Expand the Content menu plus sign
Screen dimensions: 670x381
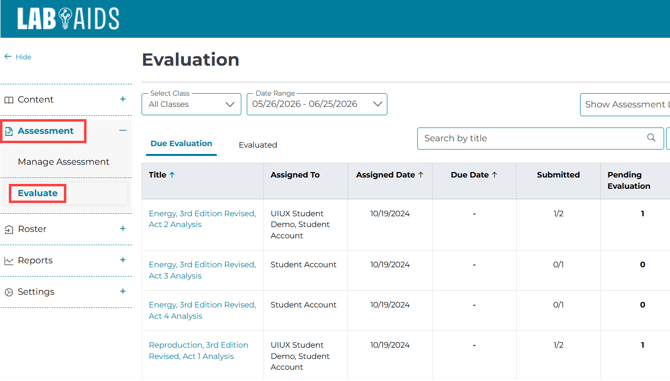(x=123, y=99)
